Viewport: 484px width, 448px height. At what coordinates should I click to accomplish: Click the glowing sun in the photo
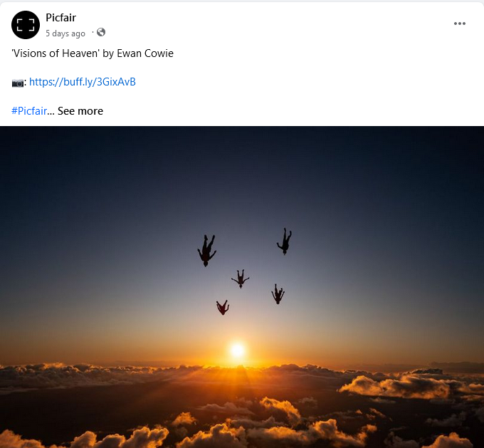[237, 350]
